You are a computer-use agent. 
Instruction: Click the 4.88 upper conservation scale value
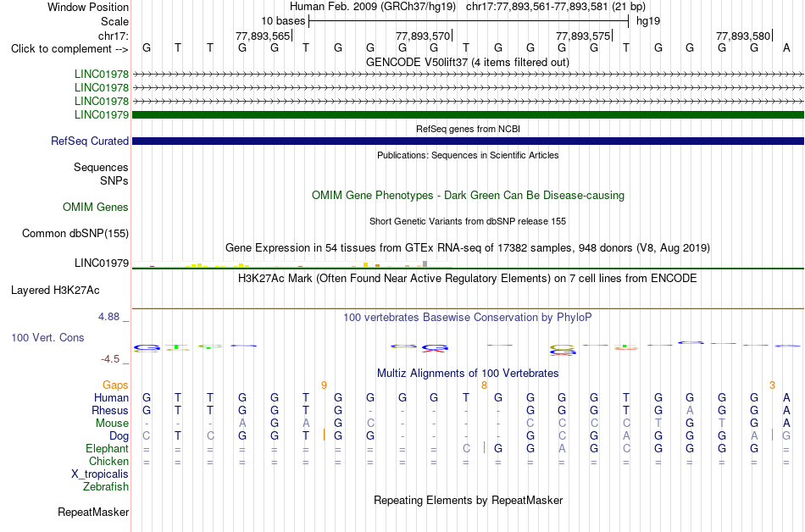pyautogui.click(x=108, y=317)
